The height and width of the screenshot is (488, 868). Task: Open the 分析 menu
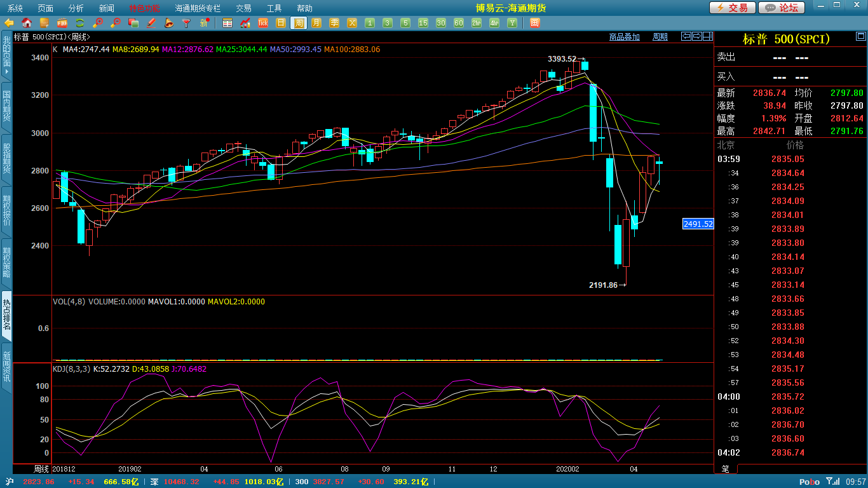(76, 8)
